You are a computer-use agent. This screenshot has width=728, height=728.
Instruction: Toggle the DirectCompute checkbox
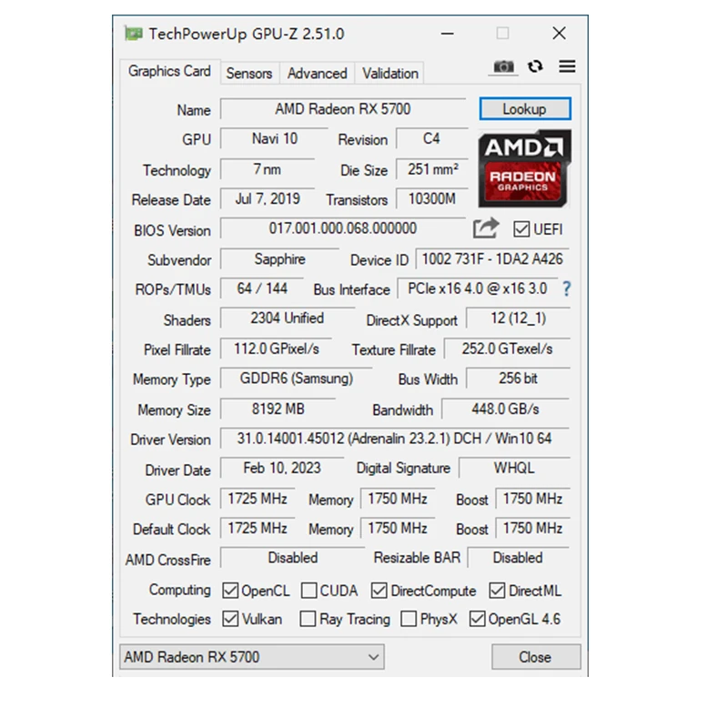click(x=379, y=591)
